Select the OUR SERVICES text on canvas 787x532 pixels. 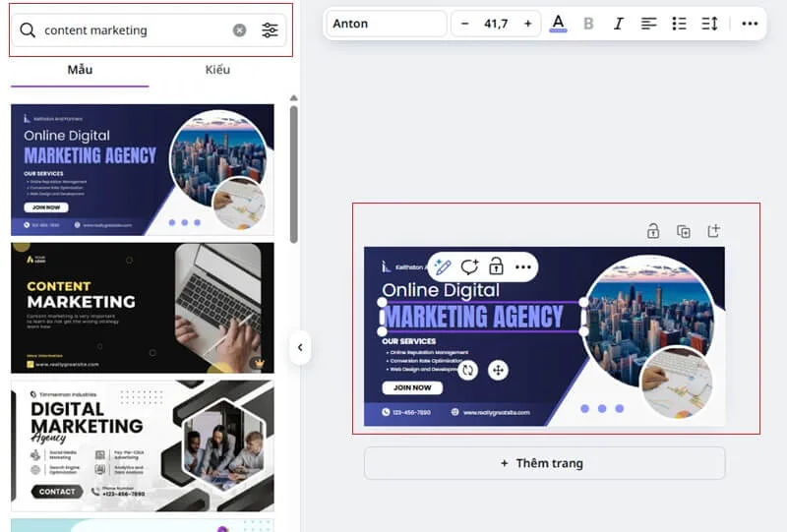point(409,341)
